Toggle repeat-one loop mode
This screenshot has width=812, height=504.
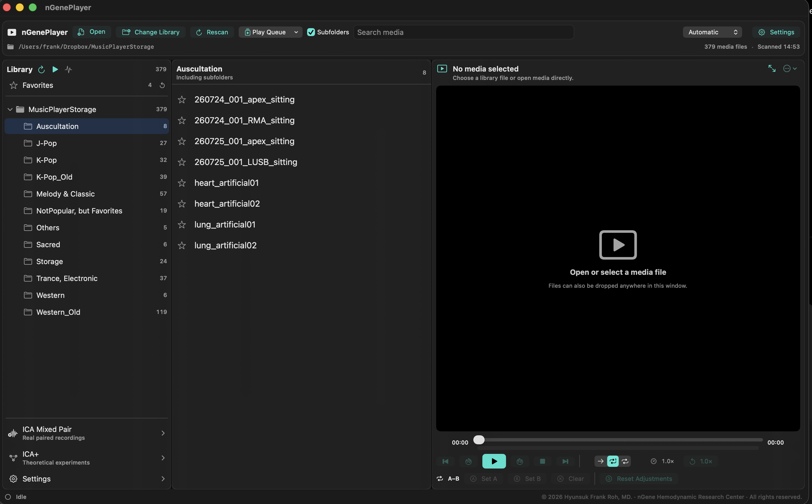(x=613, y=461)
